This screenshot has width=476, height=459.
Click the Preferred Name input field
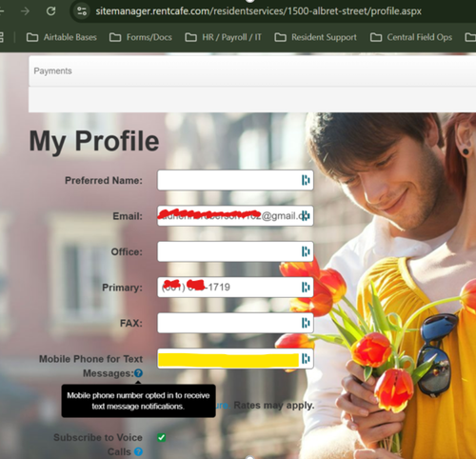point(235,180)
